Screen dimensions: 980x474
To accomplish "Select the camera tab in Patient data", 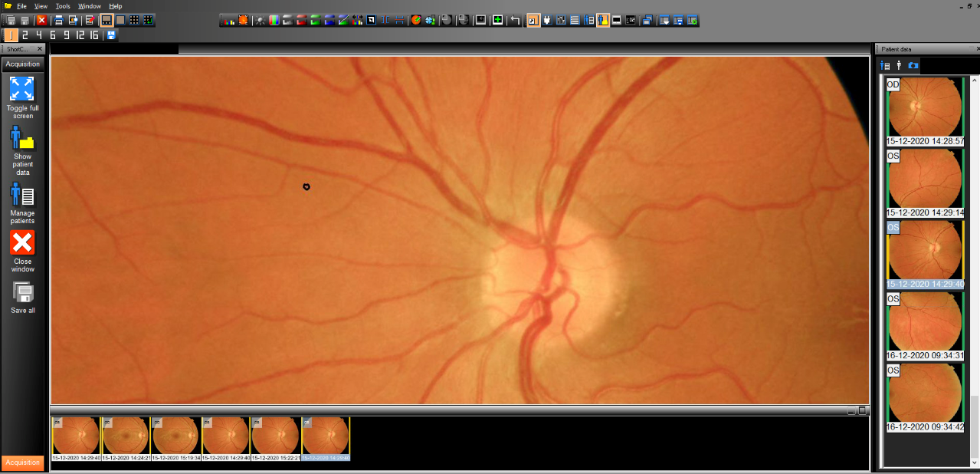I will pos(913,66).
